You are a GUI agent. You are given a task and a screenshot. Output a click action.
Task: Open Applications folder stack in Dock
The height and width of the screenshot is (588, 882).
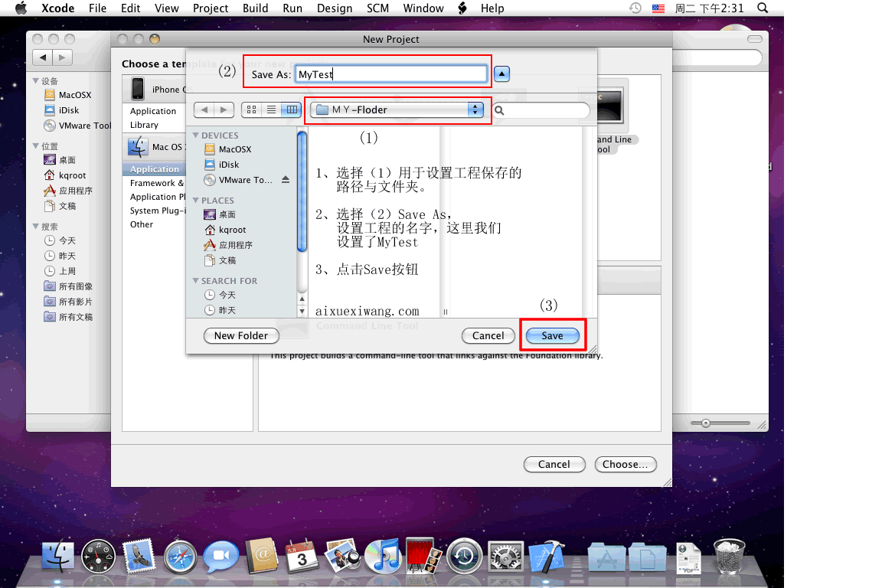point(606,557)
